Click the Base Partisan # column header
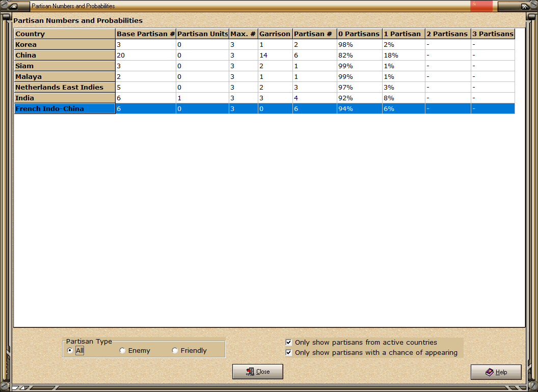 tap(146, 34)
